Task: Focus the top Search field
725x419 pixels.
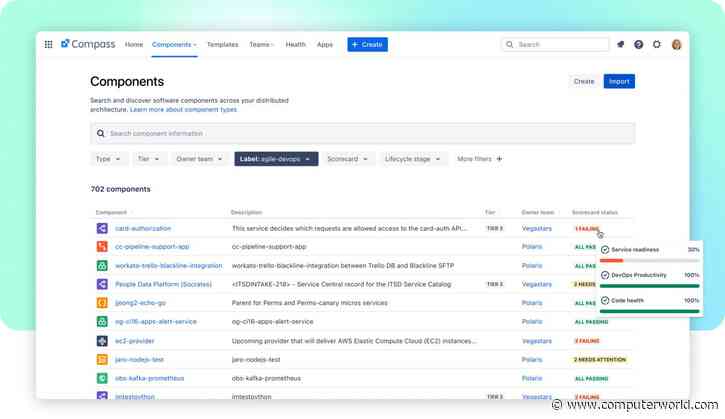Action: [555, 44]
